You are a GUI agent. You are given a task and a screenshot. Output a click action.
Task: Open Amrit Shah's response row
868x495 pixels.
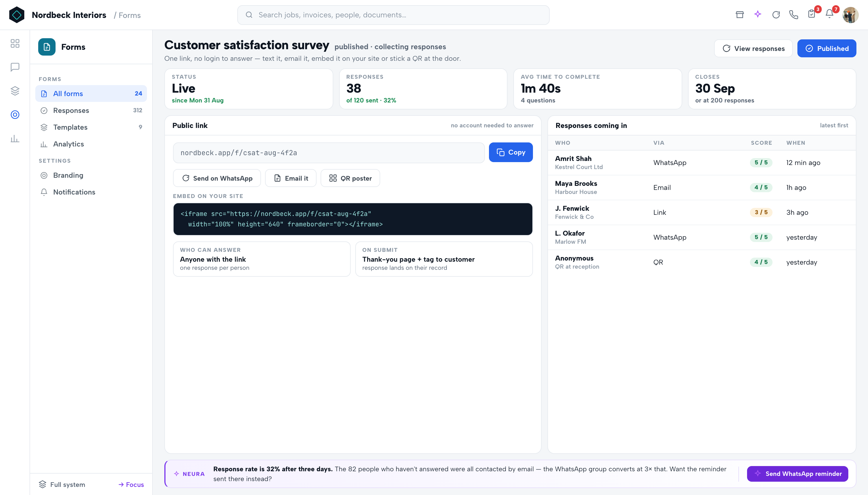702,162
